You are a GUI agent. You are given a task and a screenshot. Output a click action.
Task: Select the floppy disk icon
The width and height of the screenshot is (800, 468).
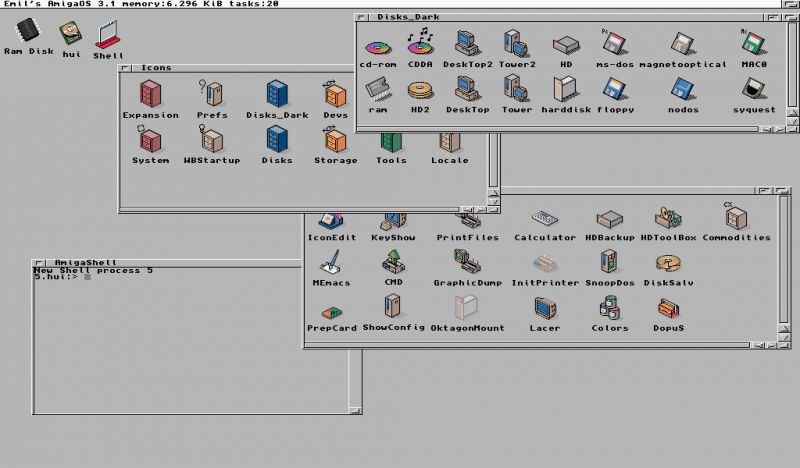pyautogui.click(x=615, y=88)
